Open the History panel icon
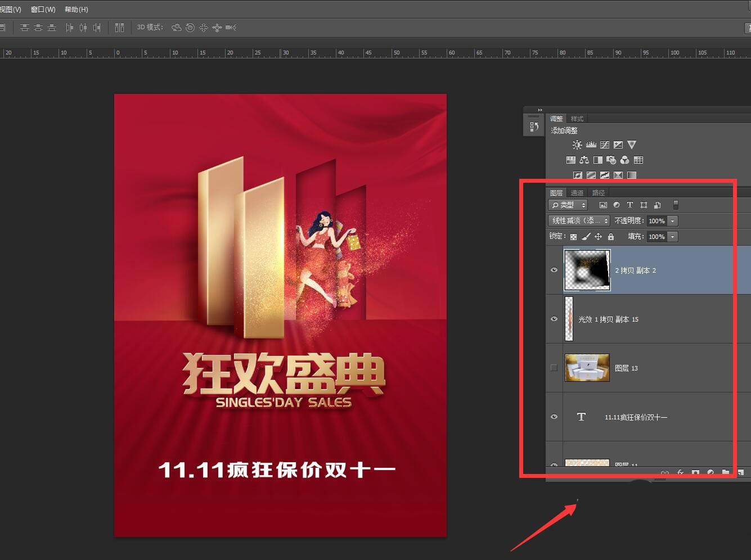Viewport: 751px width, 560px height. point(534,127)
